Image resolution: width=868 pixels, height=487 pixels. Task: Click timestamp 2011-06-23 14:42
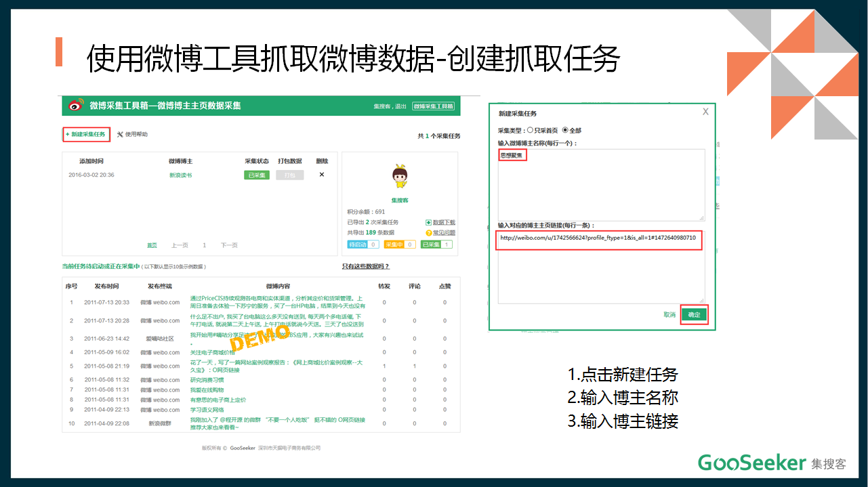coord(106,339)
